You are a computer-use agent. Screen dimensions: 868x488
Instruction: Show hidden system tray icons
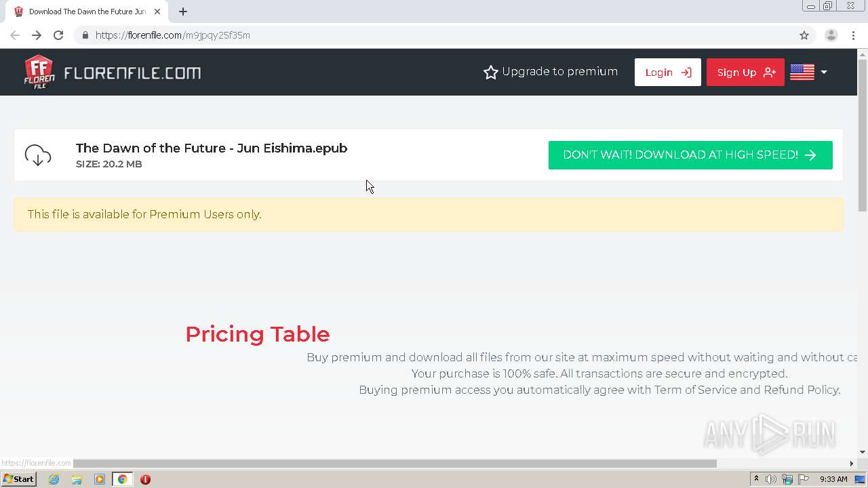(x=756, y=479)
